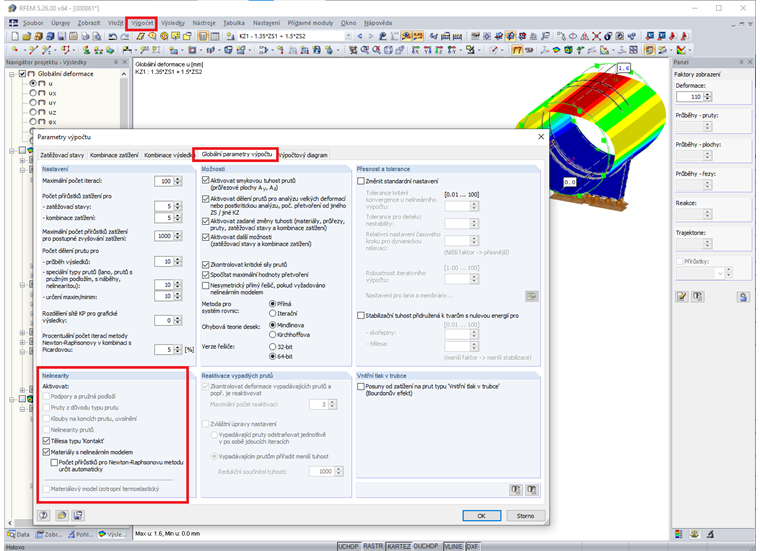This screenshot has width=760, height=551.
Task: Click the Save floppy disk icon
Action: 62,36
